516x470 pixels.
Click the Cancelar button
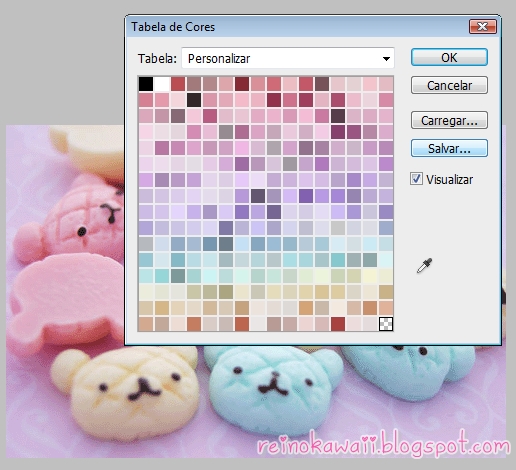pyautogui.click(x=449, y=85)
